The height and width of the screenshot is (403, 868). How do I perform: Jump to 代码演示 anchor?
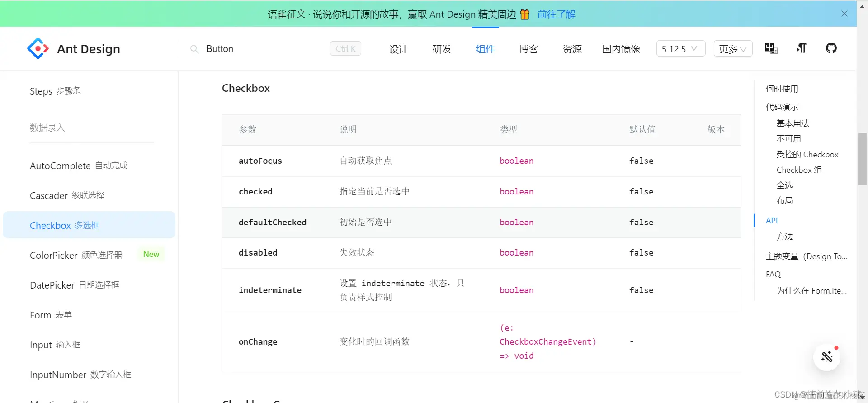pyautogui.click(x=782, y=107)
